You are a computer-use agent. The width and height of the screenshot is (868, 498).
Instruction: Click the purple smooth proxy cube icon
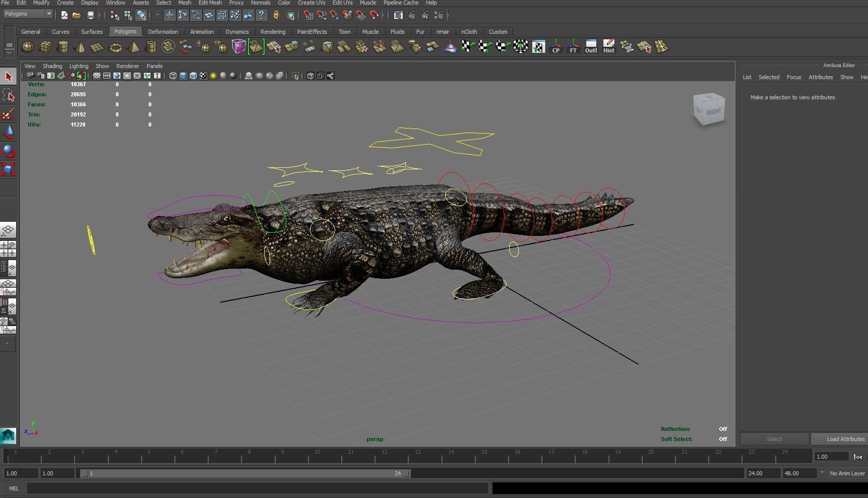tap(238, 47)
